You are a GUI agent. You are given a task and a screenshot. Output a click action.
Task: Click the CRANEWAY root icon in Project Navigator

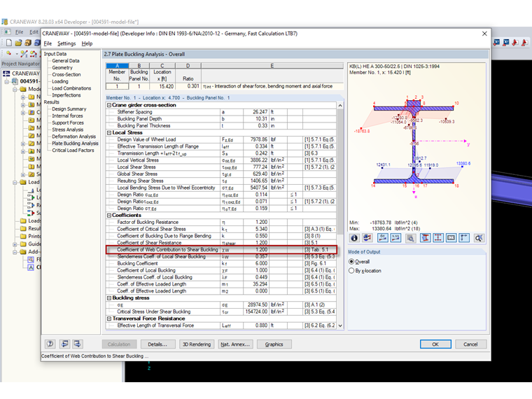pyautogui.click(x=6, y=73)
